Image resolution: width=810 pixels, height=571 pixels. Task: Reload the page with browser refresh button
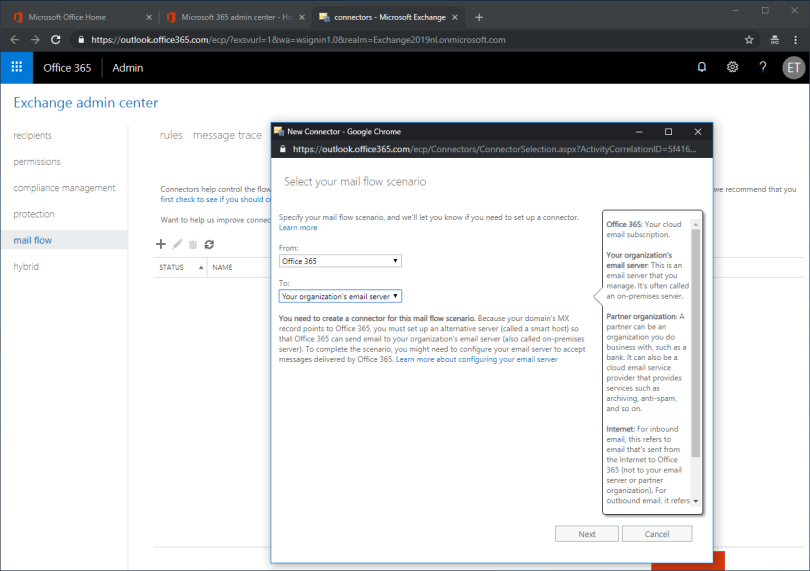55,40
